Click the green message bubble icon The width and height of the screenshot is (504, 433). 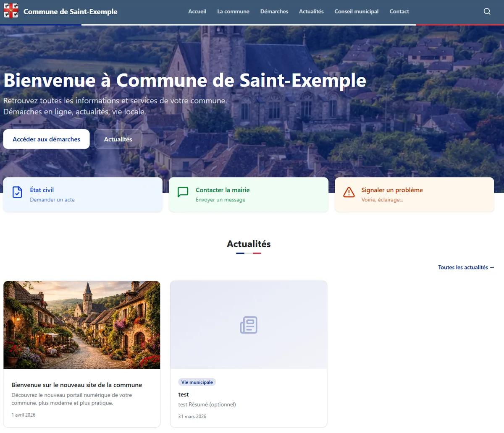[x=183, y=192]
